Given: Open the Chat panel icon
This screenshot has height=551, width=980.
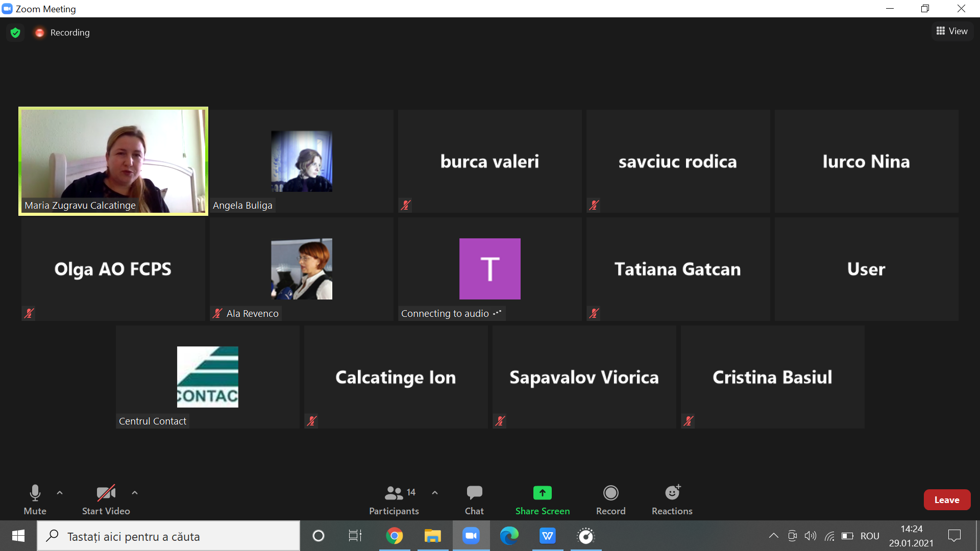Looking at the screenshot, I should [x=474, y=493].
